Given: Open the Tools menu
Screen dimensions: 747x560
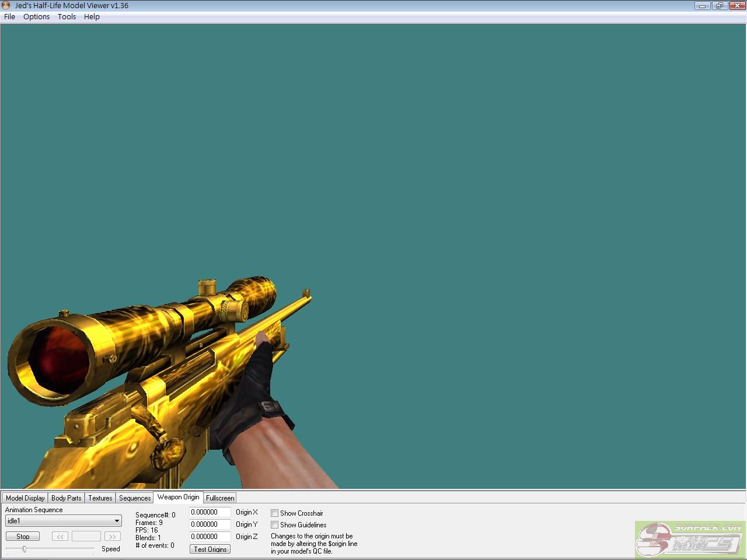Looking at the screenshot, I should [x=67, y=16].
